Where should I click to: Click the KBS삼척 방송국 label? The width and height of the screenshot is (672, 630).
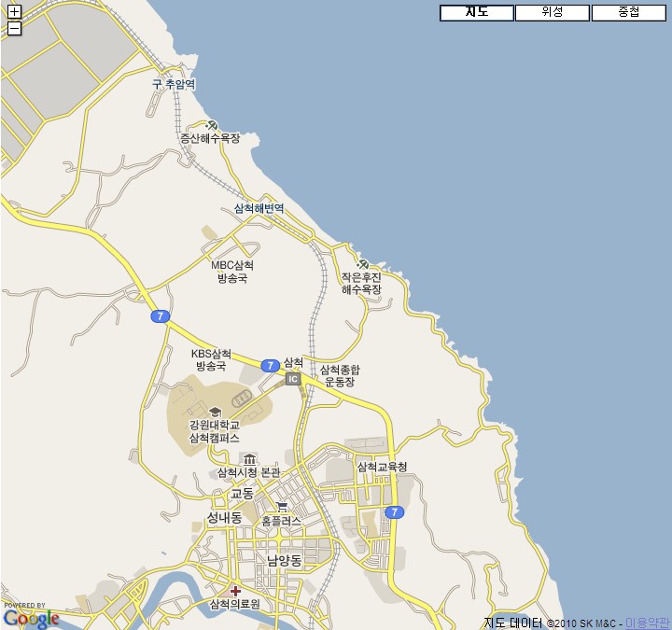coord(211,359)
